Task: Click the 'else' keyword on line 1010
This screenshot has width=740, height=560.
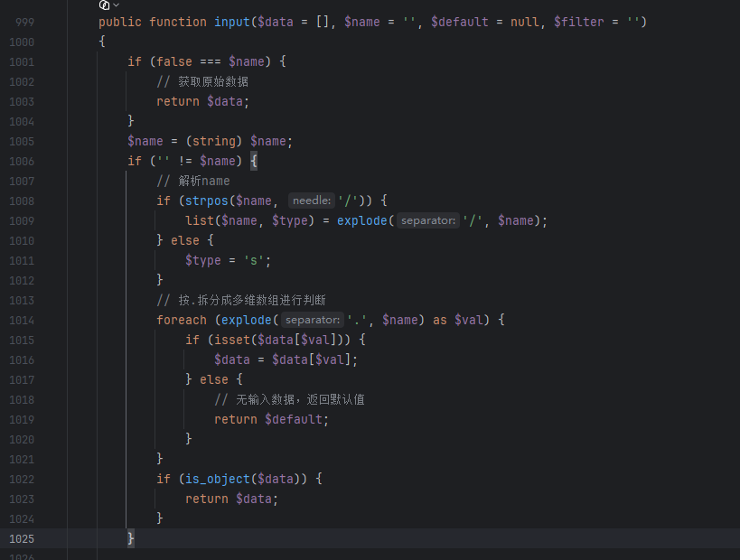Action: click(x=185, y=240)
